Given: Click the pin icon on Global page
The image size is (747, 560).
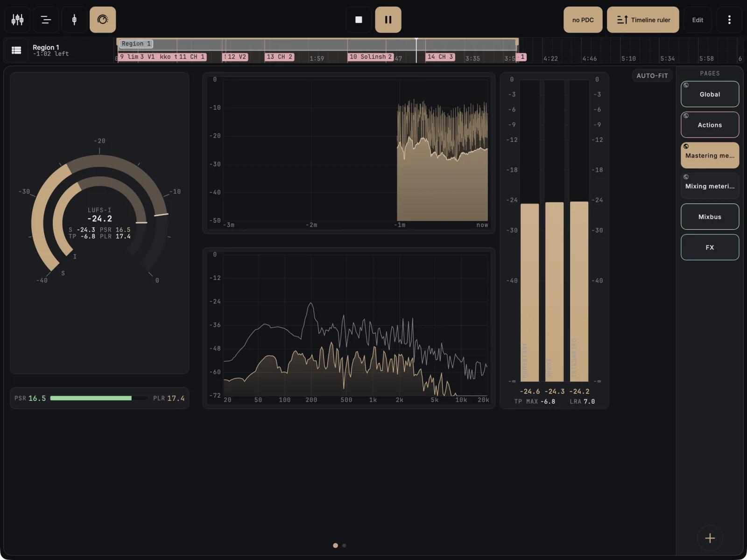Looking at the screenshot, I should tap(686, 85).
